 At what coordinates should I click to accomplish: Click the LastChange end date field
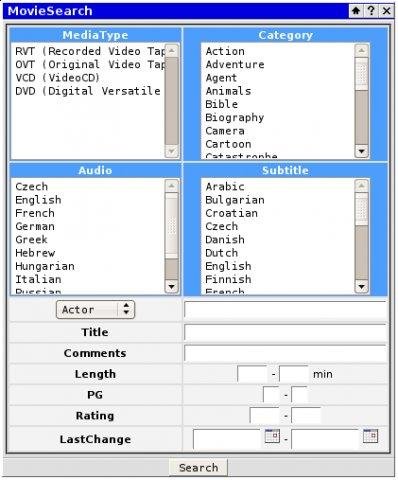[326, 439]
